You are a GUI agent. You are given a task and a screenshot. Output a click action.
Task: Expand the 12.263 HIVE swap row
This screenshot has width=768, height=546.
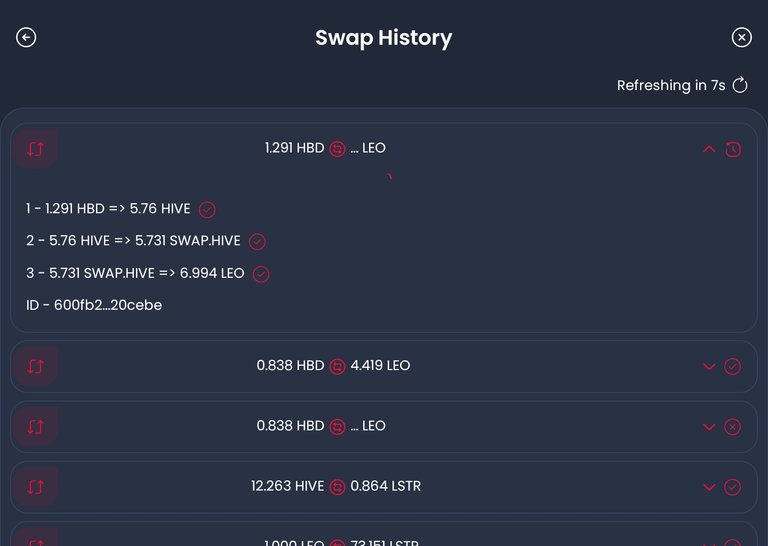pyautogui.click(x=709, y=487)
